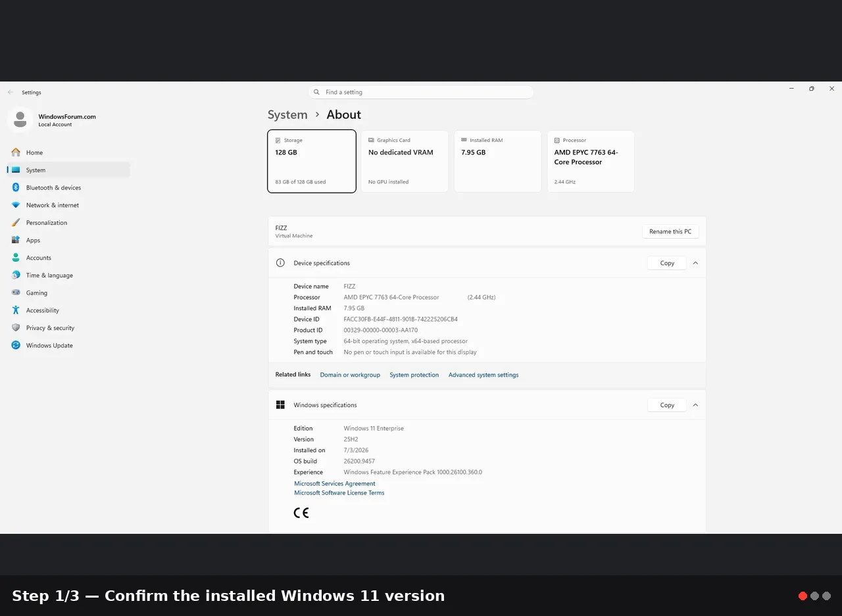The width and height of the screenshot is (842, 616).
Task: Click the Version value 25H2
Action: (x=351, y=439)
